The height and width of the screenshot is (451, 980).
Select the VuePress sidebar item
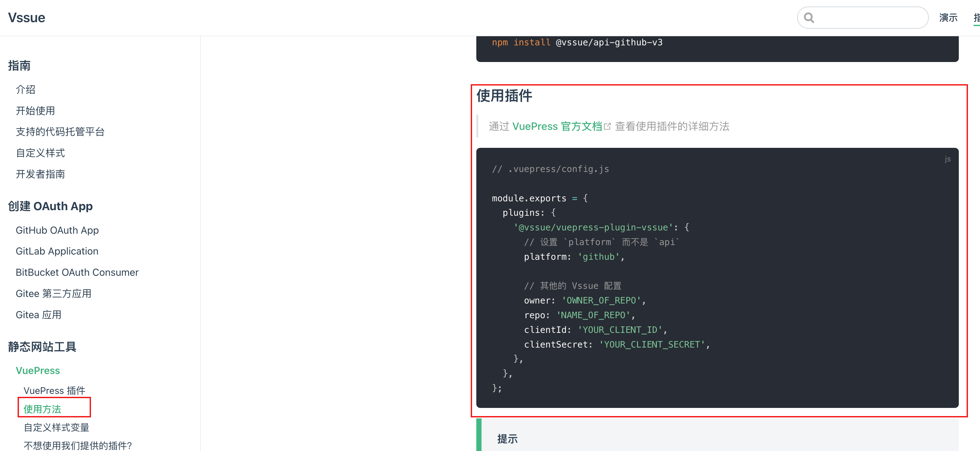pyautogui.click(x=38, y=371)
